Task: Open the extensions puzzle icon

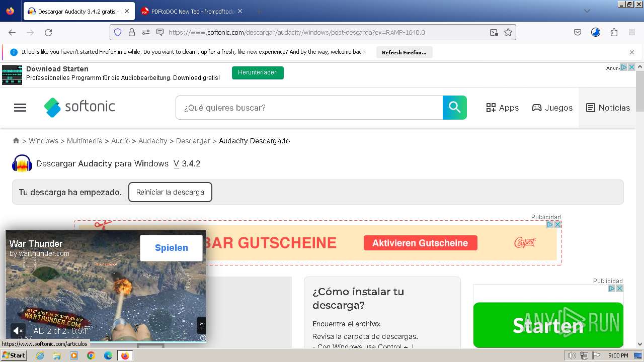Action: [x=614, y=32]
